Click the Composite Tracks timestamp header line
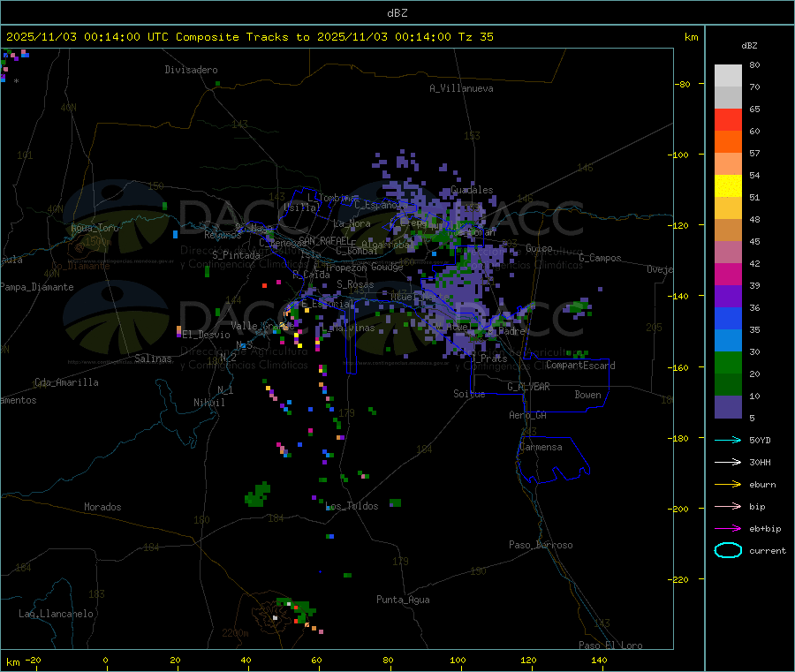This screenshot has height=672, width=795. point(249,37)
